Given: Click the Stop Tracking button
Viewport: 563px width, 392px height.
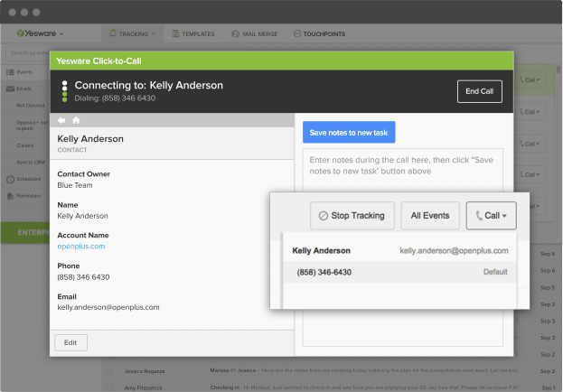Looking at the screenshot, I should [352, 216].
